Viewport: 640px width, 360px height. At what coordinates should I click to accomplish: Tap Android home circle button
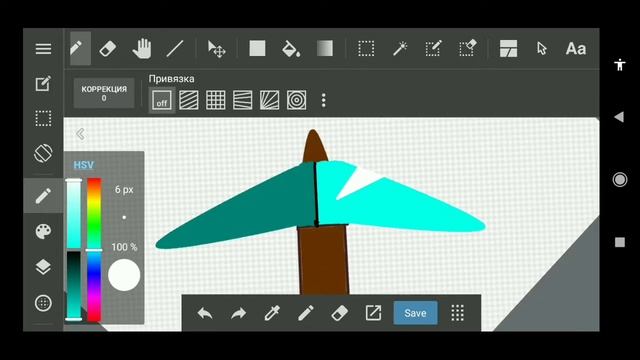[620, 180]
